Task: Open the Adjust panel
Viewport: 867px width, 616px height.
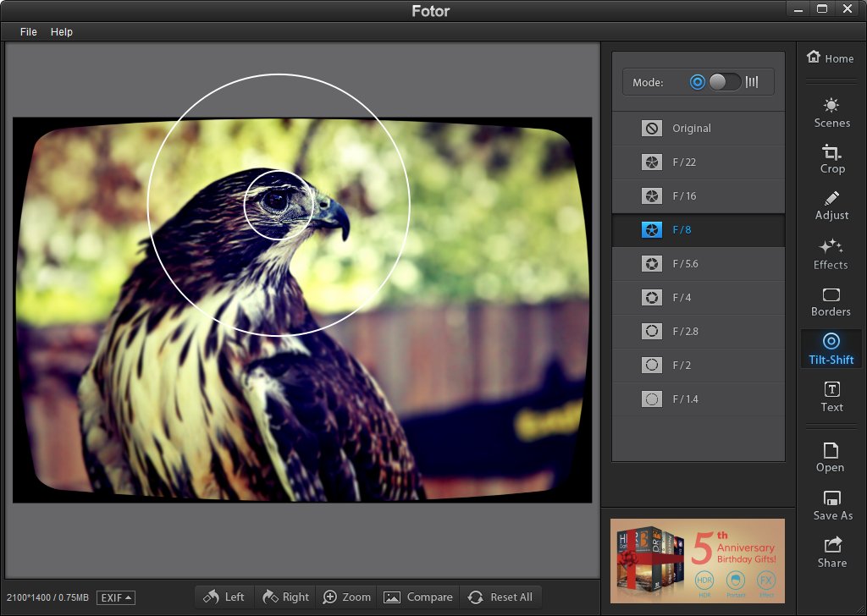Action: coord(831,205)
